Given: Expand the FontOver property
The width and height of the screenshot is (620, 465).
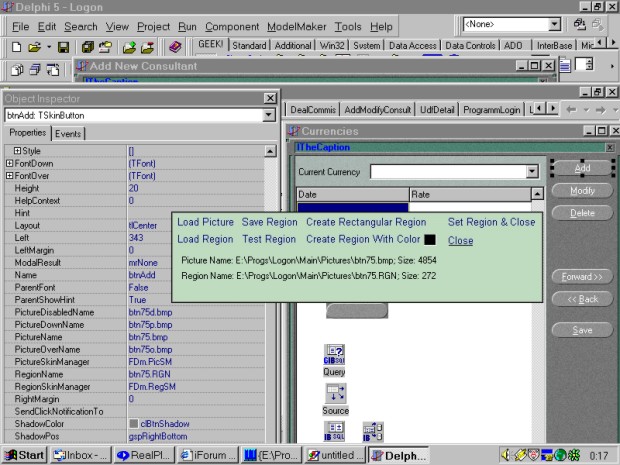Looking at the screenshot, I should (x=9, y=176).
